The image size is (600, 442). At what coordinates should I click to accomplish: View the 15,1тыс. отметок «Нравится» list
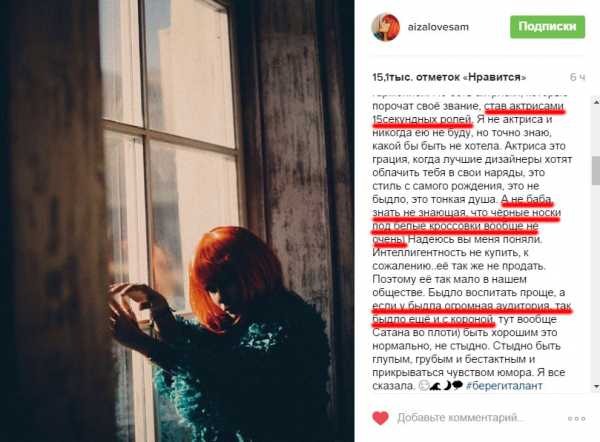click(449, 77)
